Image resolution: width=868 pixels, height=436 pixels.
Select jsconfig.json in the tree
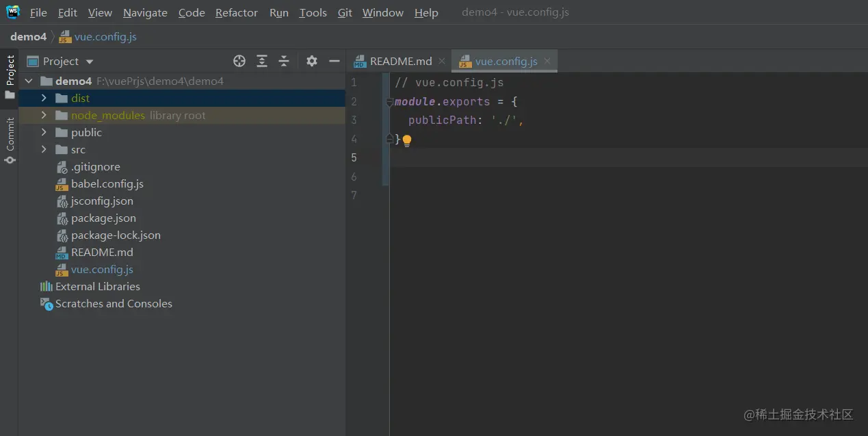183,201
